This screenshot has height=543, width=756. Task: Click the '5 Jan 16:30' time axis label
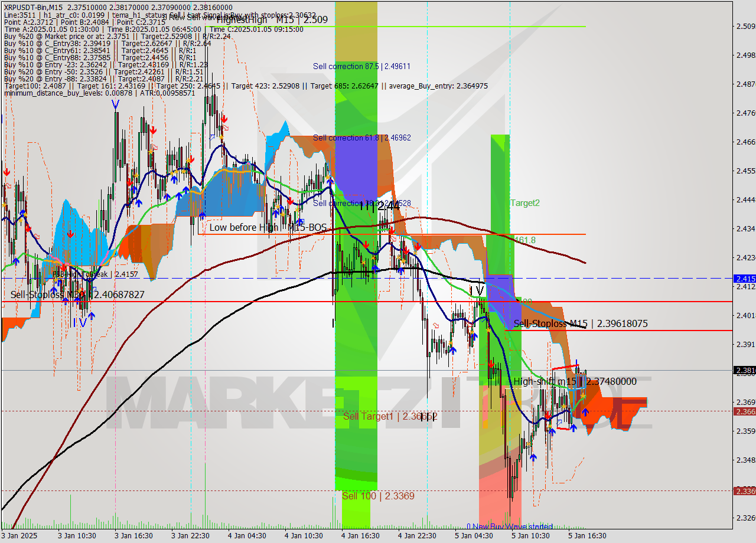(x=587, y=536)
